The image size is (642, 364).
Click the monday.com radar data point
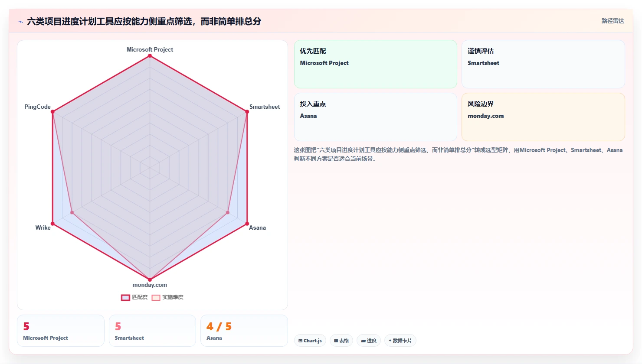tap(150, 279)
